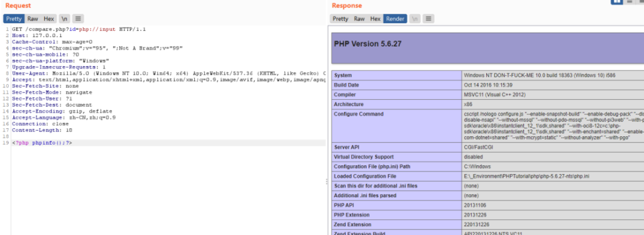Open the Request Raw tab
Image resolution: width=644 pixels, height=235 pixels.
33,19
